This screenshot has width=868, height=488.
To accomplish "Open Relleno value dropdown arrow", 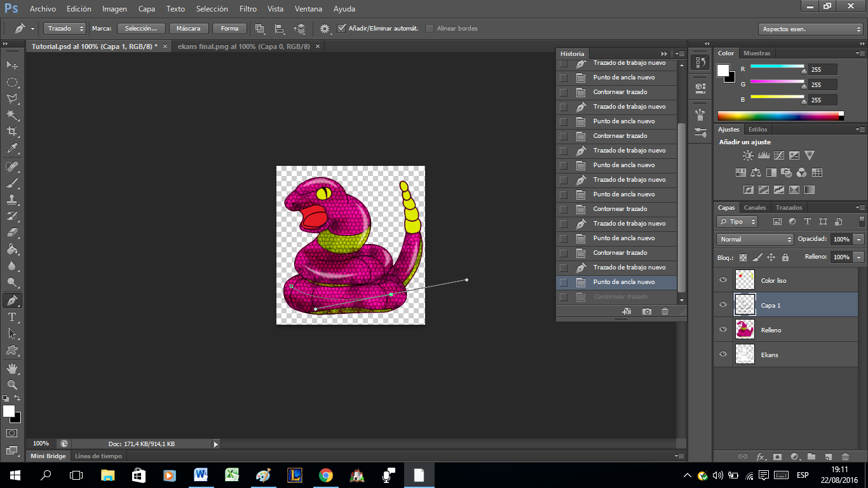I will 859,257.
